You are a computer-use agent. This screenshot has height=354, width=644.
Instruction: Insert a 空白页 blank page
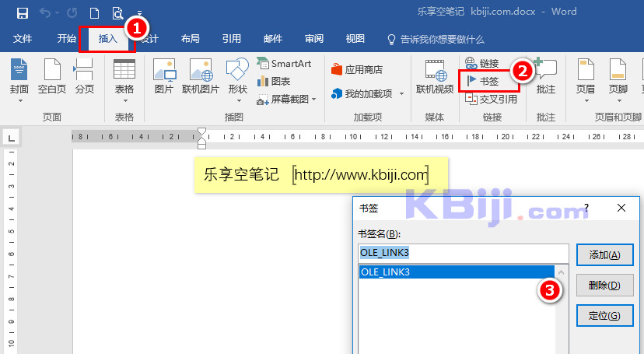(52, 77)
